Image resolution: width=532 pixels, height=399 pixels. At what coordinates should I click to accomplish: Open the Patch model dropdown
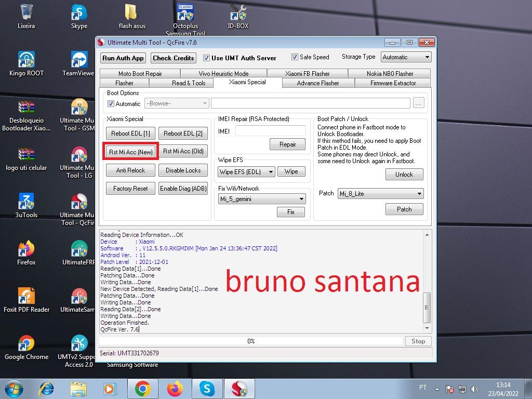pyautogui.click(x=381, y=194)
